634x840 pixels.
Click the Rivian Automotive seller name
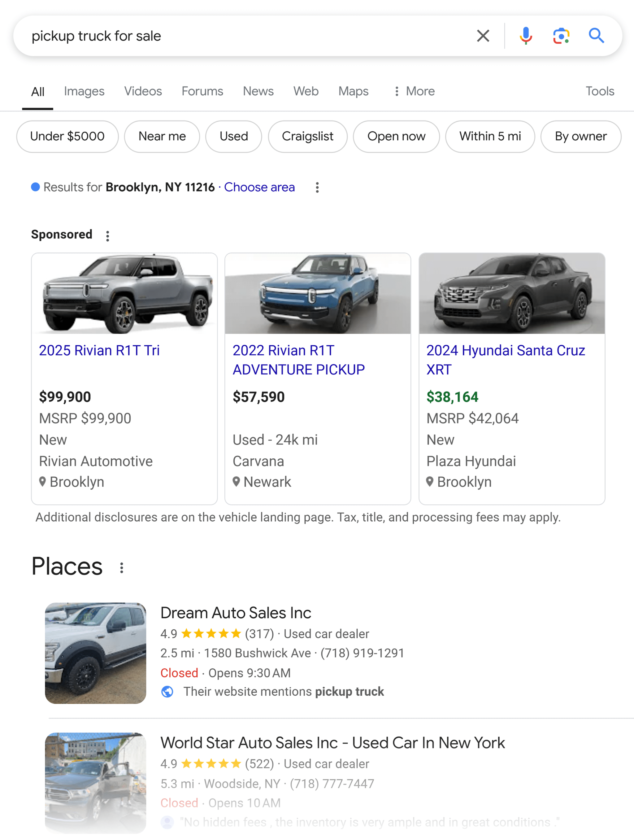click(x=96, y=461)
